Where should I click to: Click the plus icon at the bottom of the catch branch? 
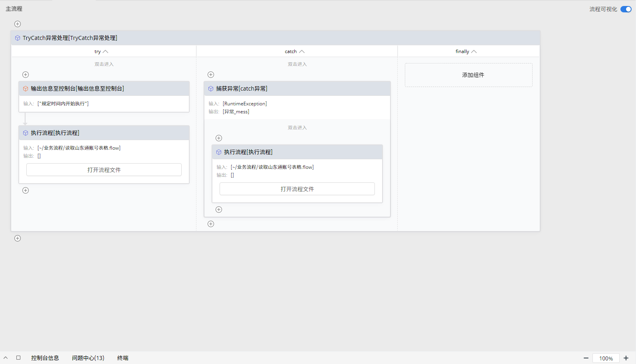click(211, 224)
